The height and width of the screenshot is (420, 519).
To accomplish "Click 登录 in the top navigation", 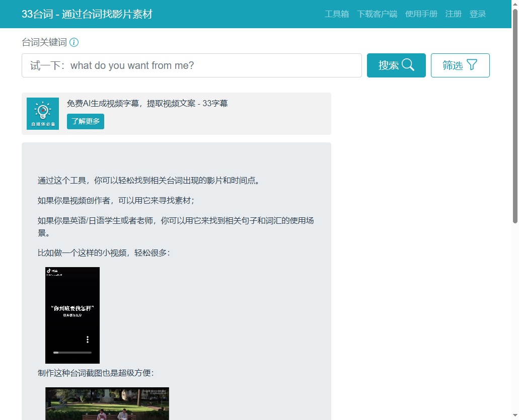I will (x=477, y=14).
